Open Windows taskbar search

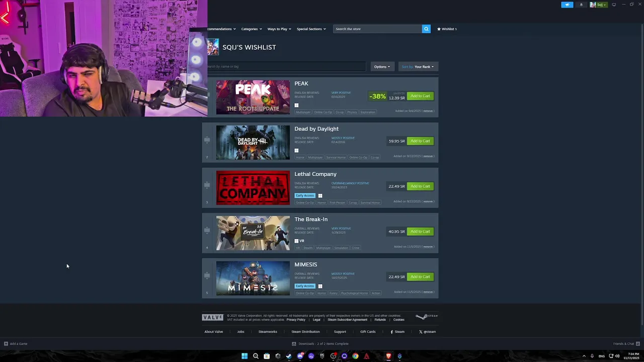(x=256, y=356)
